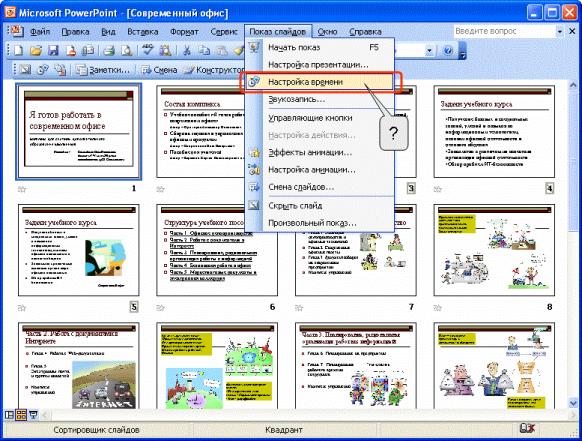Open the Введите вопрос dropdown arrow
The height and width of the screenshot is (441, 582).
559,32
